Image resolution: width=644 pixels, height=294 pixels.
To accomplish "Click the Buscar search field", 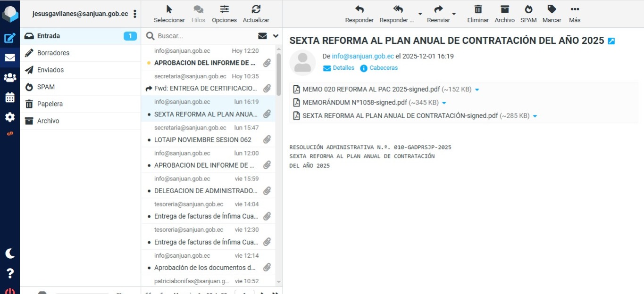I will [x=203, y=36].
